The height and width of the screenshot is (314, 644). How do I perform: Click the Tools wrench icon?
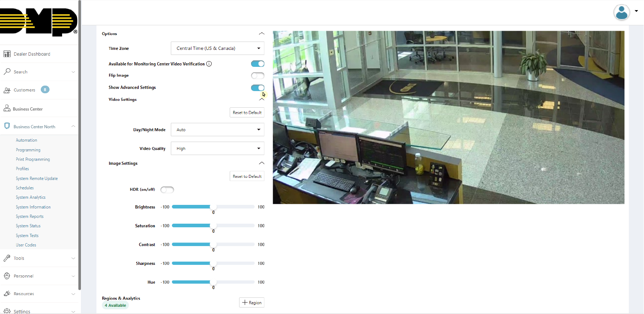coord(7,258)
